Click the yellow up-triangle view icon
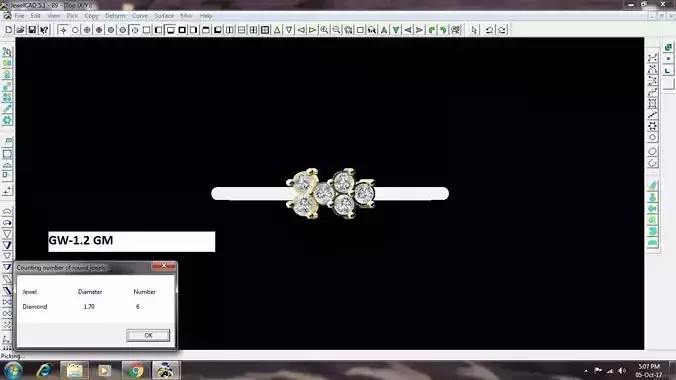The image size is (676, 380). tap(277, 30)
